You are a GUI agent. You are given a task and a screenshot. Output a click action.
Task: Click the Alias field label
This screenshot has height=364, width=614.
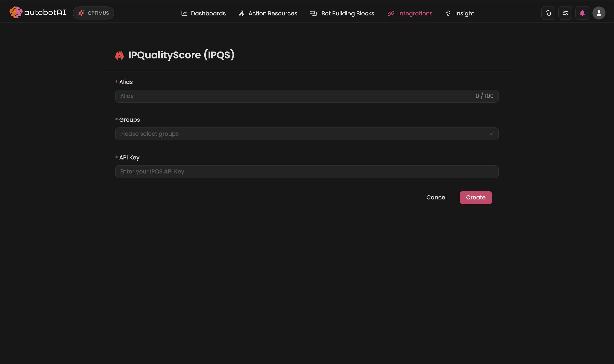coord(126,82)
